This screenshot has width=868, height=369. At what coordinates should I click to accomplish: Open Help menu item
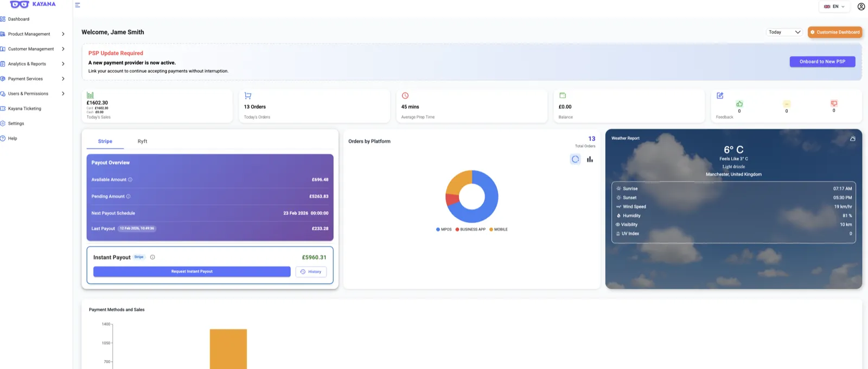(12, 138)
